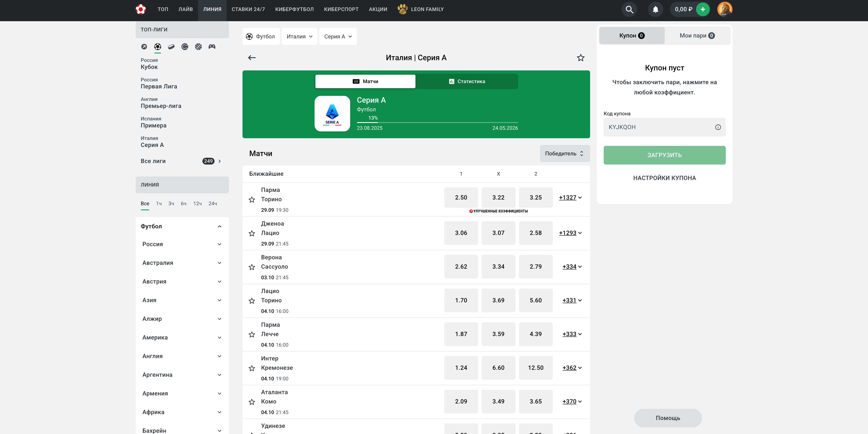Select the tennis ball sport icon
This screenshot has width=868, height=434.
185,46
